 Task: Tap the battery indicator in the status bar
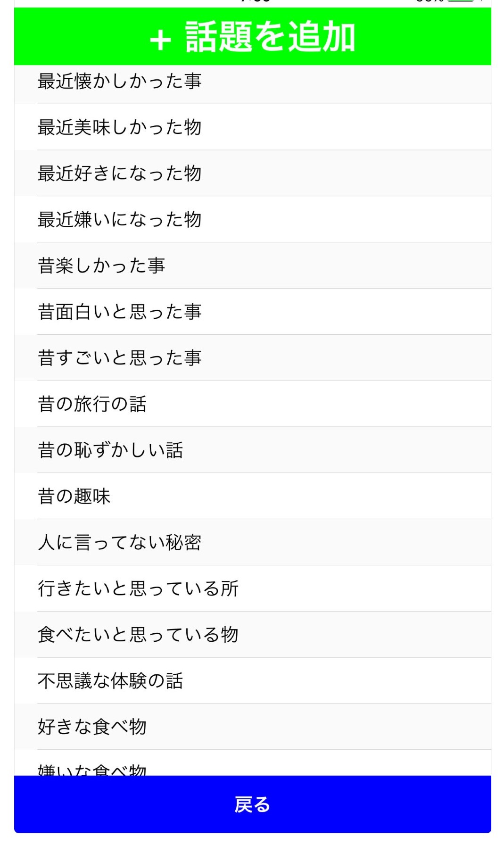461,1
